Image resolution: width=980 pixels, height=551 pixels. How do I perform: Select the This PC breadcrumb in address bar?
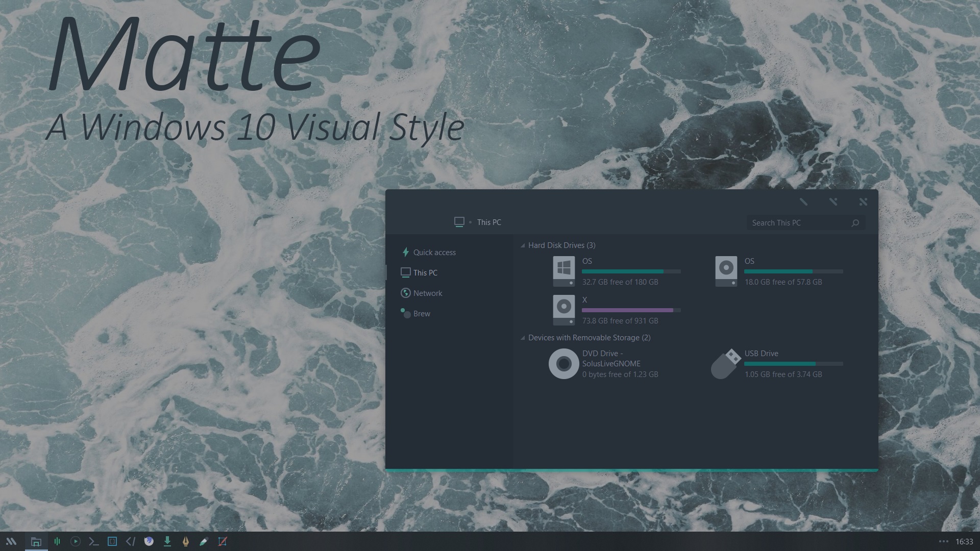489,222
